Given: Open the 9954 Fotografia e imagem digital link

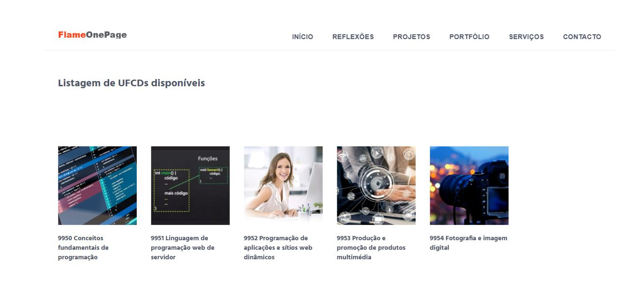Looking at the screenshot, I should click(469, 243).
